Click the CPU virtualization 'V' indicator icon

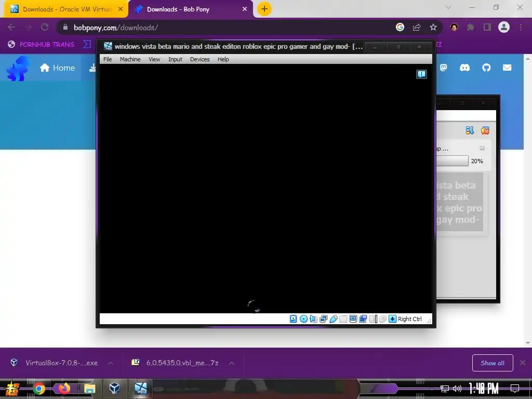tap(373, 319)
